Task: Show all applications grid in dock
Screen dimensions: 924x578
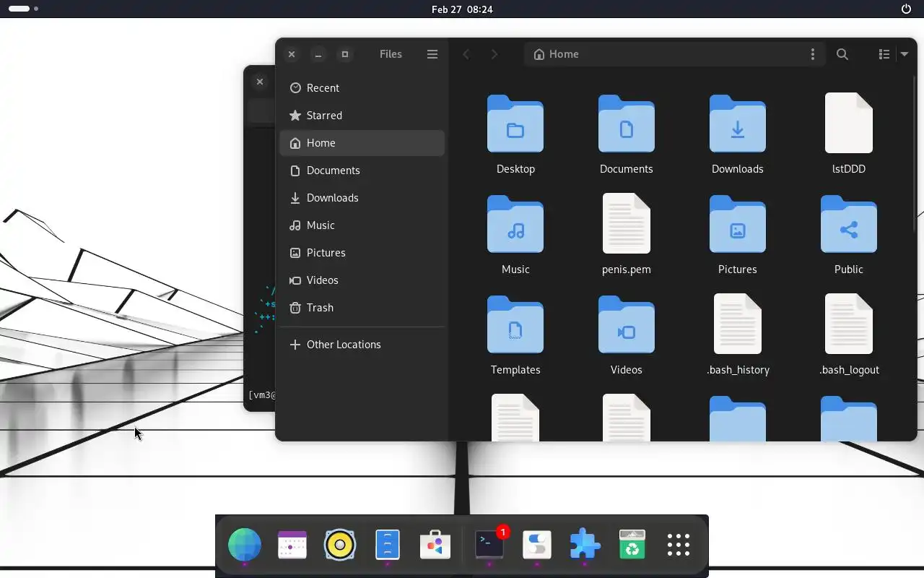Action: (679, 545)
